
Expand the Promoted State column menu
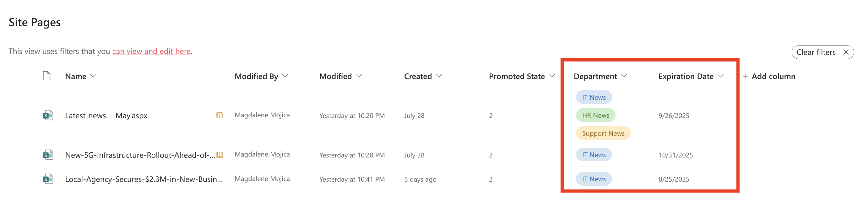(551, 76)
